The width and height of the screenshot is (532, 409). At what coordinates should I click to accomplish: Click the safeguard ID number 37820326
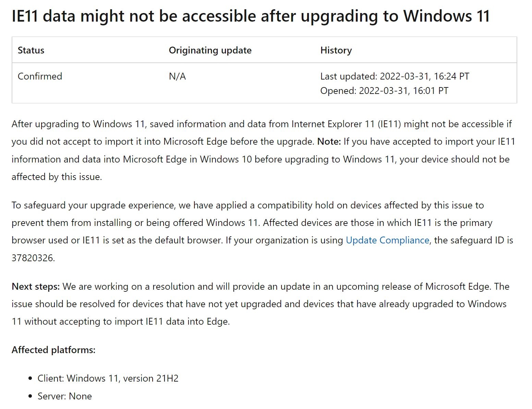[33, 258]
